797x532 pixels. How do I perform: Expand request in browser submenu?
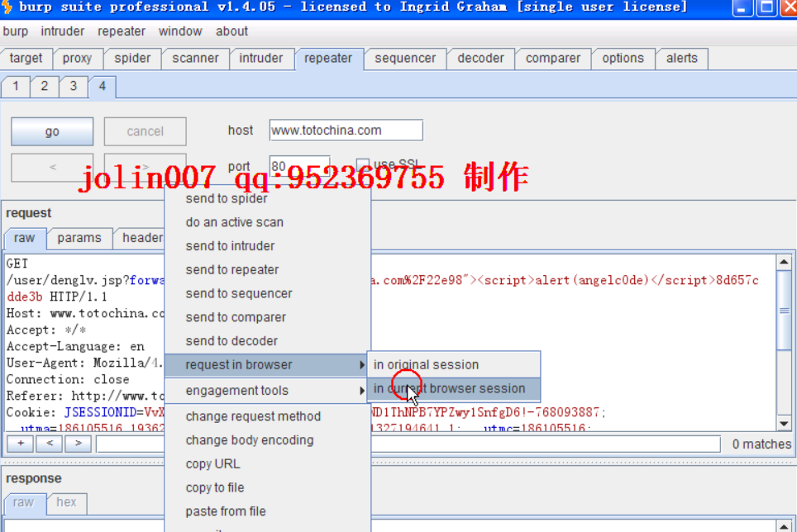pyautogui.click(x=268, y=365)
